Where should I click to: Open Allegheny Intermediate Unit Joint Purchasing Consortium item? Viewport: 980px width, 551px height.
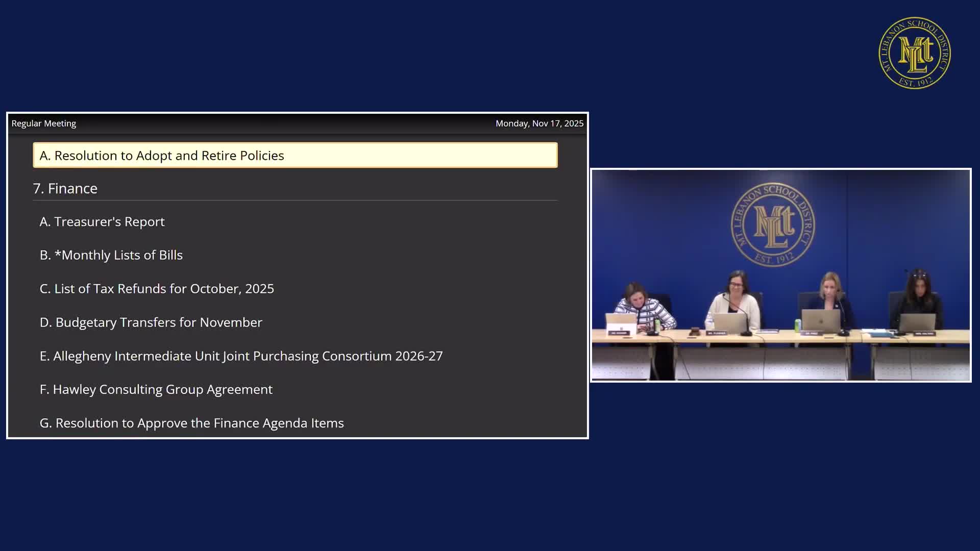(x=241, y=356)
